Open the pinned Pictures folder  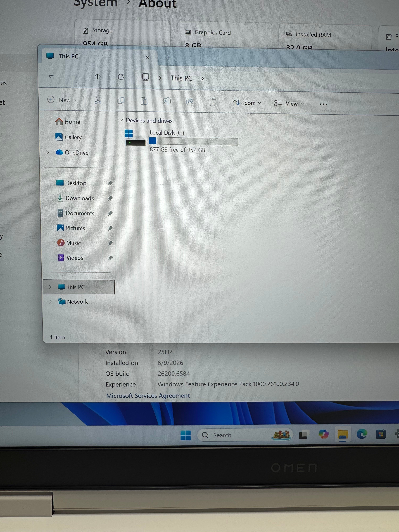[x=71, y=228]
